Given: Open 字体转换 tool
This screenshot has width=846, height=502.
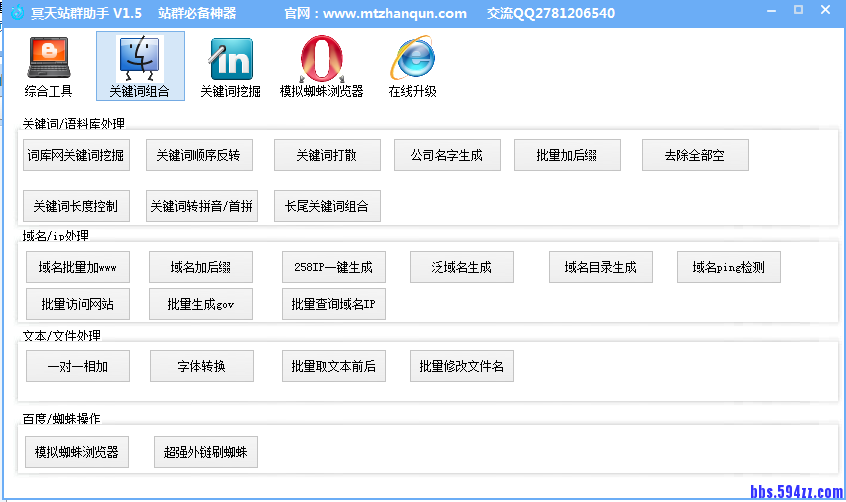Looking at the screenshot, I should pyautogui.click(x=202, y=366).
